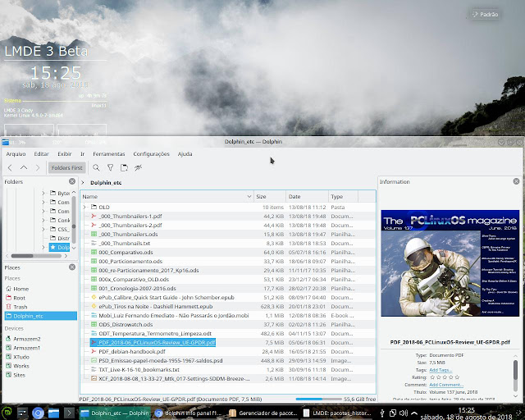Open the Editar menu
This screenshot has height=420, width=525.
(x=42, y=154)
